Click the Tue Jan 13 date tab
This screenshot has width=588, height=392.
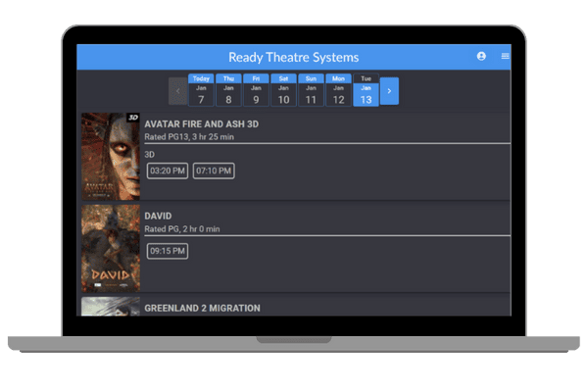(366, 90)
